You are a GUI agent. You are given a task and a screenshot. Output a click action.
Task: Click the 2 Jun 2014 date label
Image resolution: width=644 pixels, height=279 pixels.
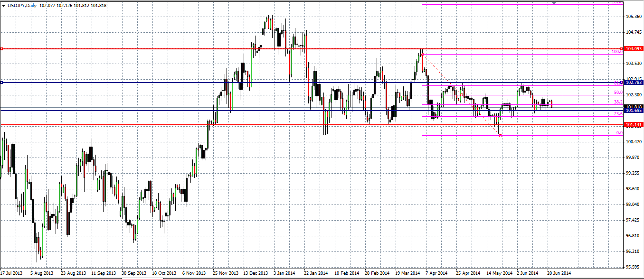point(529,274)
